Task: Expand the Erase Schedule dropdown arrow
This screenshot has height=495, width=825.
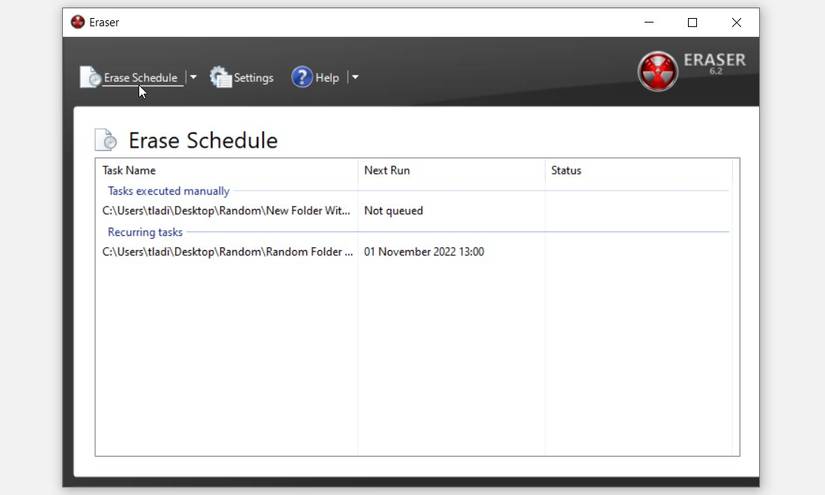Action: click(193, 77)
